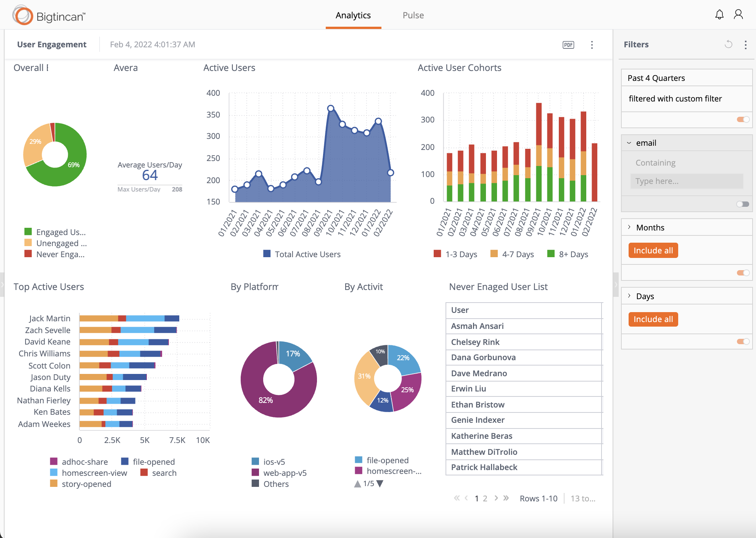Switch to the Pulse tab
The image size is (756, 538).
pos(413,15)
